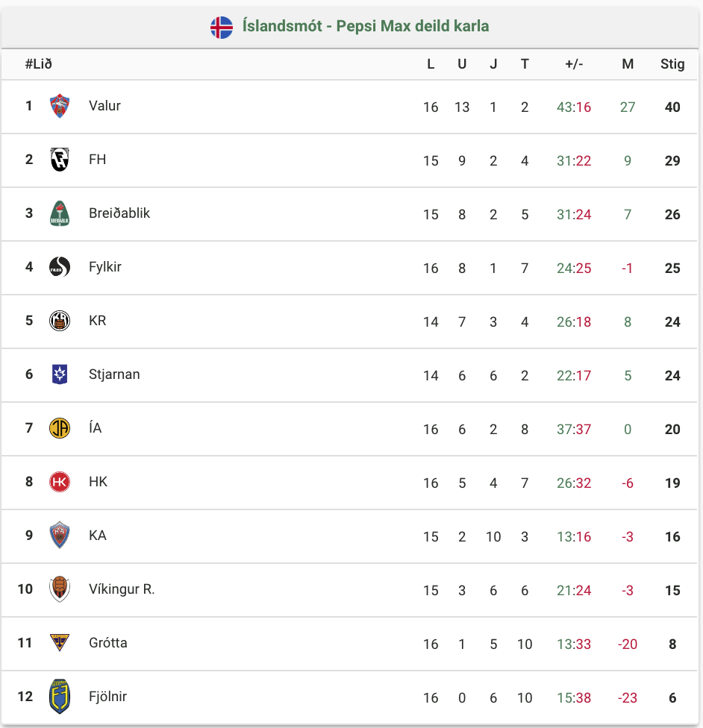Image resolution: width=703 pixels, height=728 pixels.
Task: Select the #Lið column header
Action: tap(39, 64)
